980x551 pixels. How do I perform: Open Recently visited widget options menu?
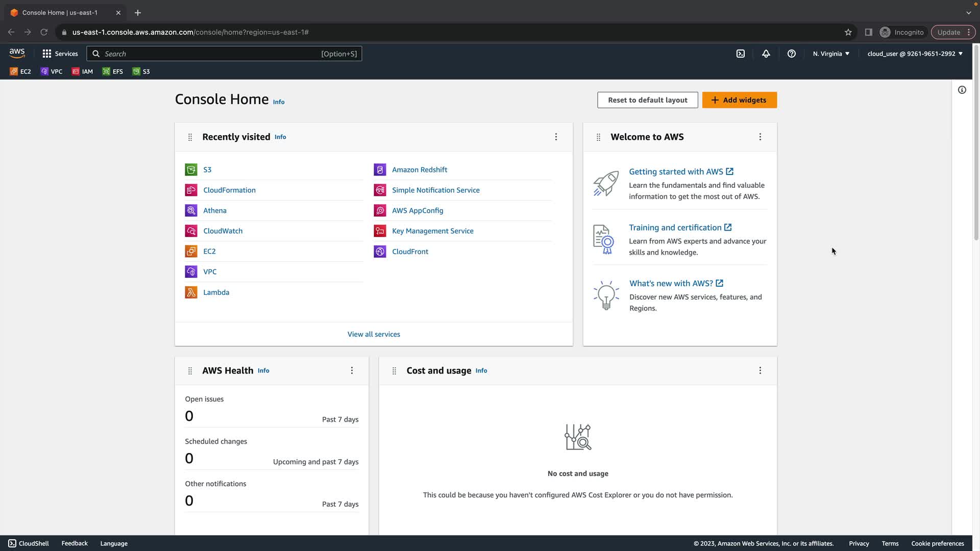(x=556, y=137)
